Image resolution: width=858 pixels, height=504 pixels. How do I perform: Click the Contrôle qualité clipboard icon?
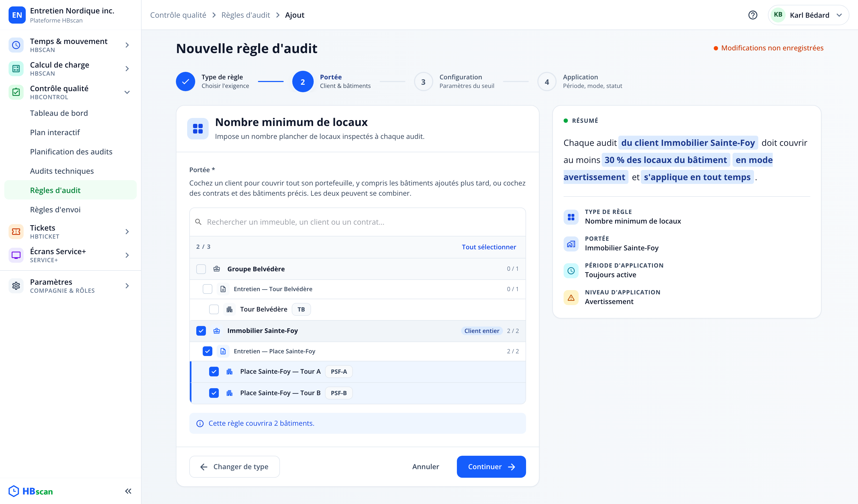16,92
